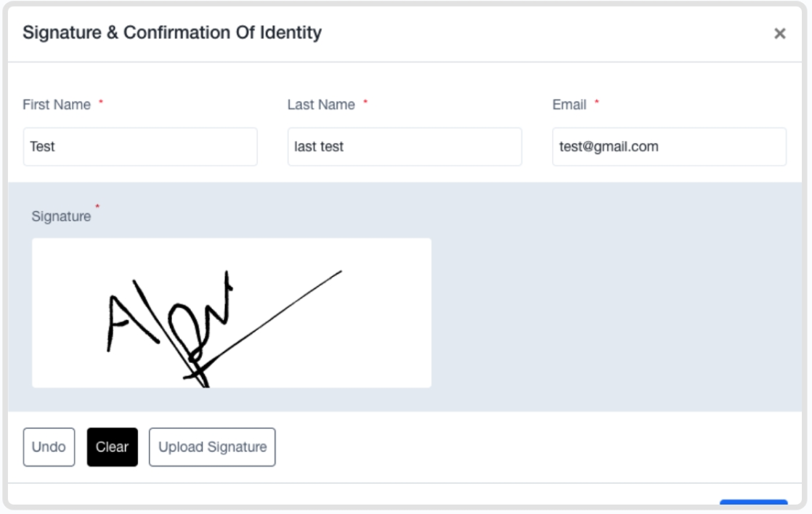This screenshot has height=514, width=812.
Task: Click the Email label text
Action: tap(569, 105)
